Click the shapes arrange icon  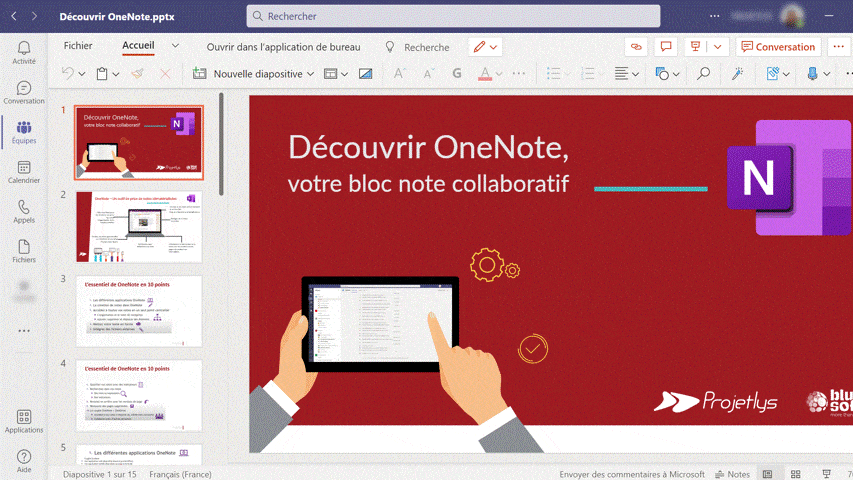pyautogui.click(x=662, y=73)
